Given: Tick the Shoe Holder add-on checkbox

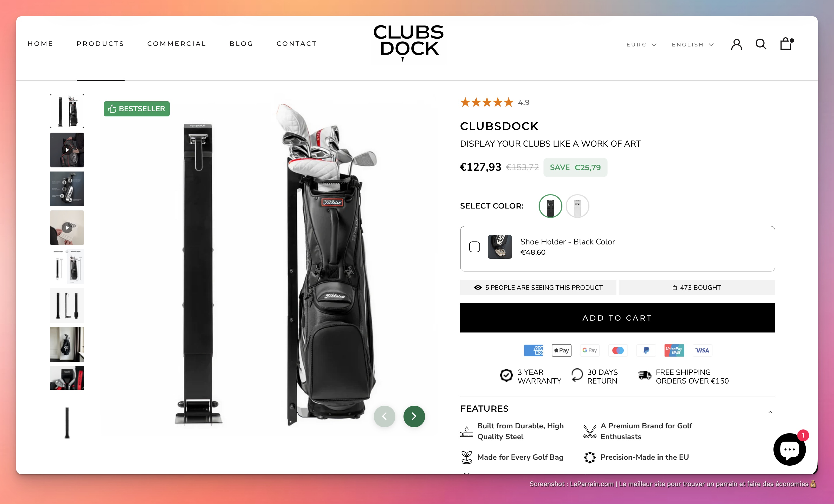Looking at the screenshot, I should [474, 247].
